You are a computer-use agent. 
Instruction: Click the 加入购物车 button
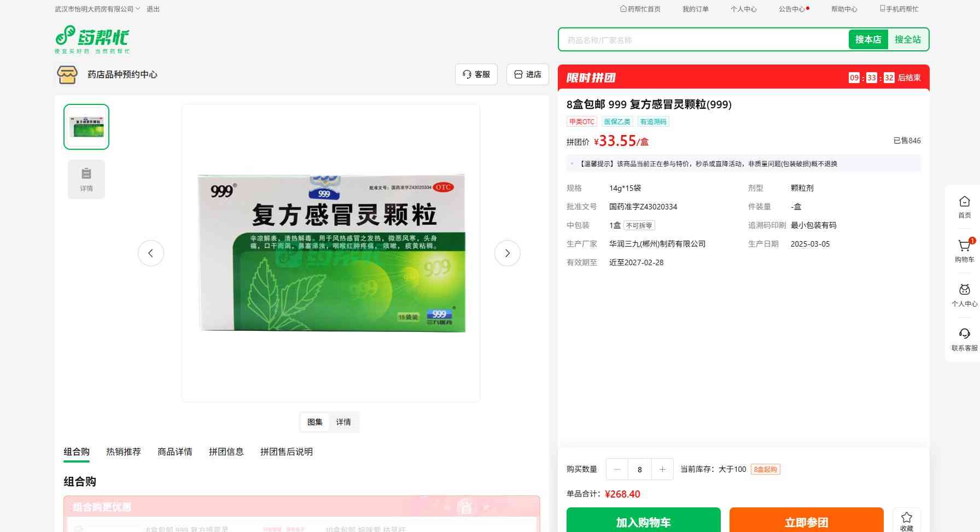click(x=643, y=522)
